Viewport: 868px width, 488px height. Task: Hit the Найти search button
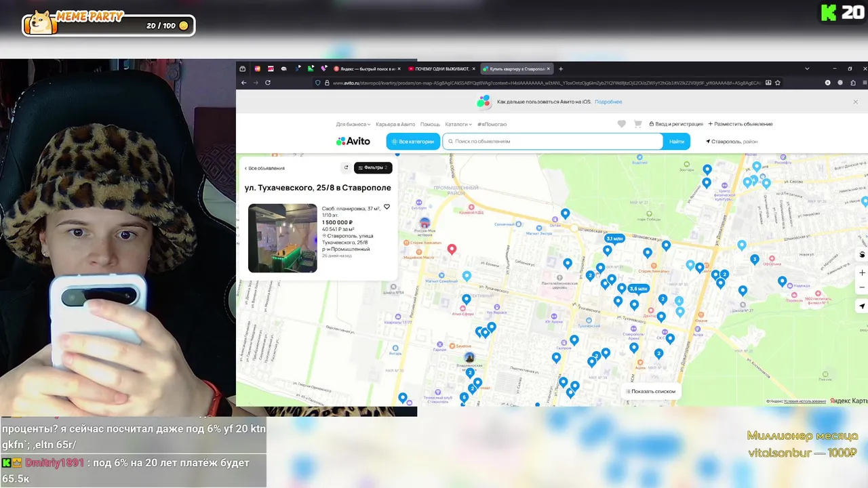click(x=677, y=142)
